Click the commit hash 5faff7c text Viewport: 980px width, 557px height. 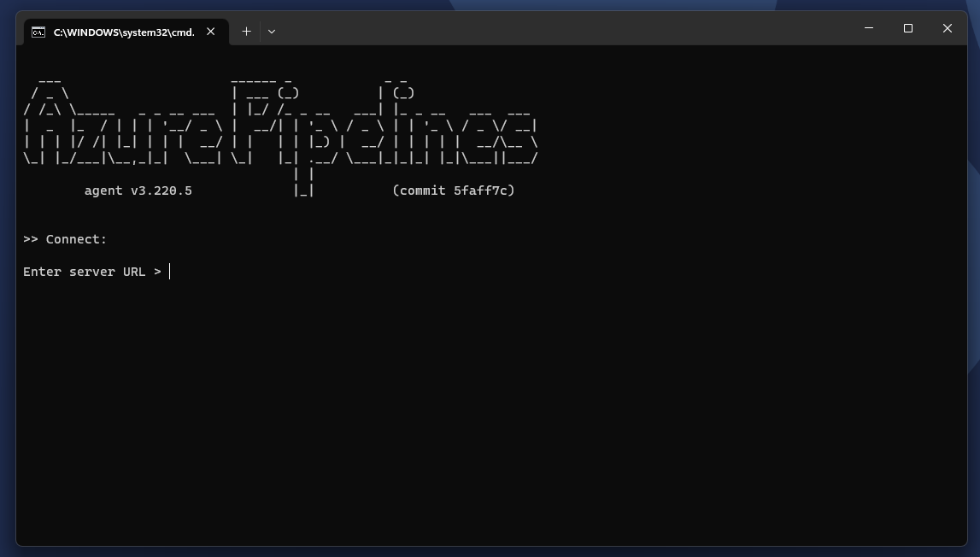pos(454,191)
